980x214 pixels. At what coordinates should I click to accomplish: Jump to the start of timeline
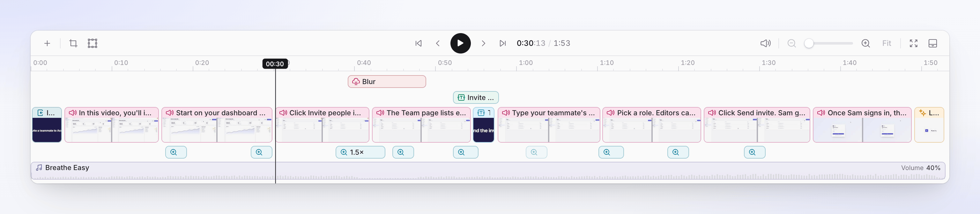coord(419,43)
